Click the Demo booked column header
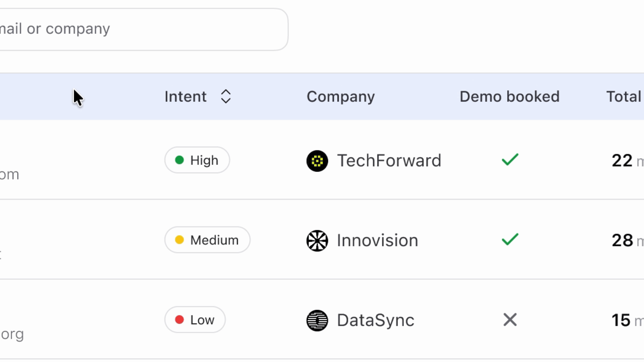The width and height of the screenshot is (644, 362). tap(509, 97)
